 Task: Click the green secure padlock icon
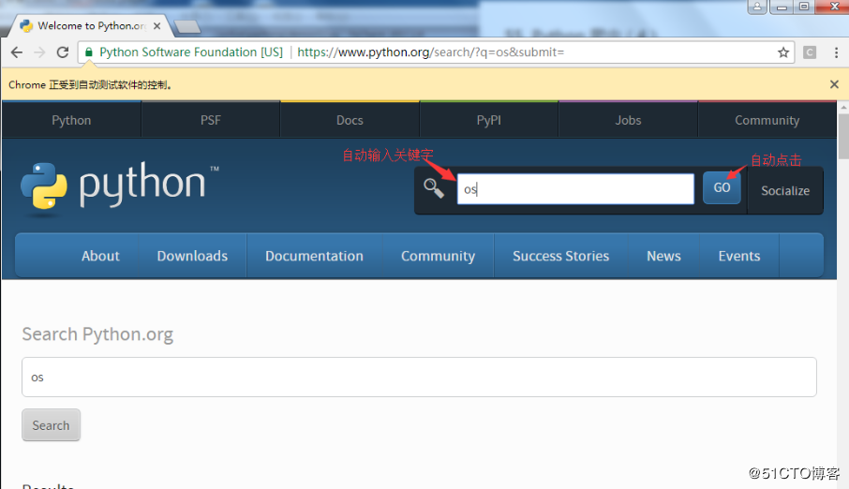[89, 52]
